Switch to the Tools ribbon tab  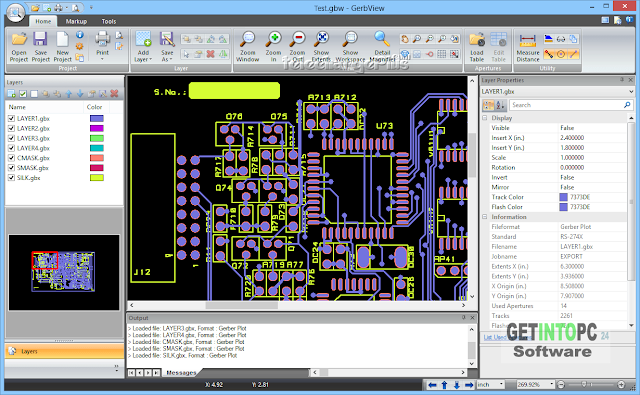pyautogui.click(x=109, y=21)
